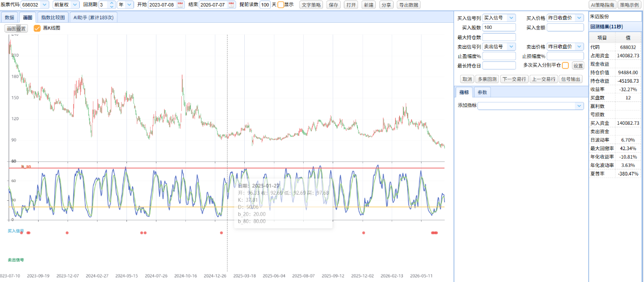Click the 最大回撤率 value 42.34%

point(628,148)
